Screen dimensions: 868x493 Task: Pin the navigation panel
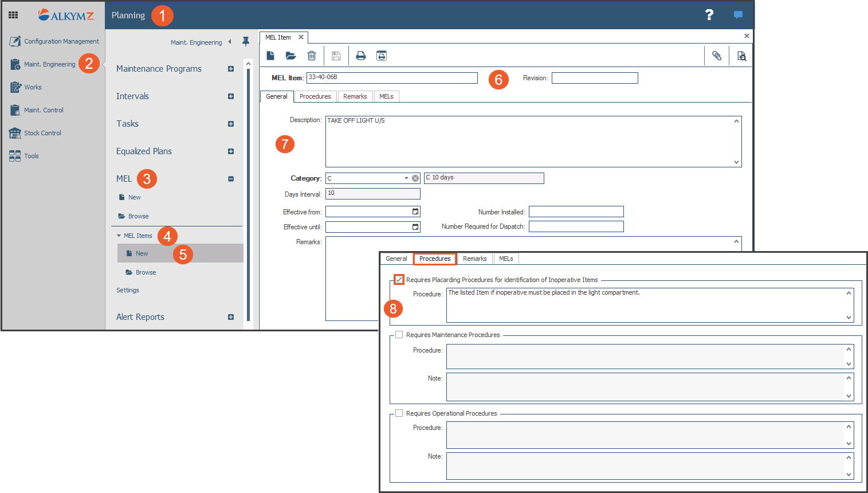[246, 42]
